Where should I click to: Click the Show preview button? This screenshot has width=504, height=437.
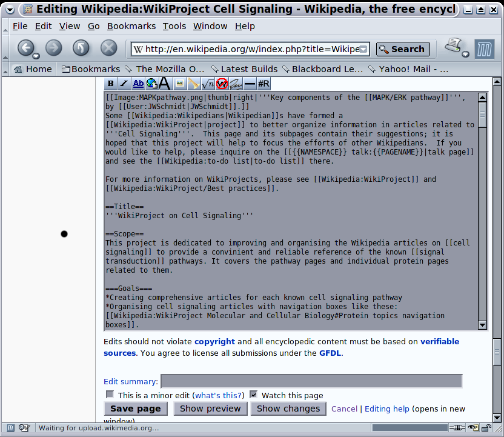click(210, 409)
